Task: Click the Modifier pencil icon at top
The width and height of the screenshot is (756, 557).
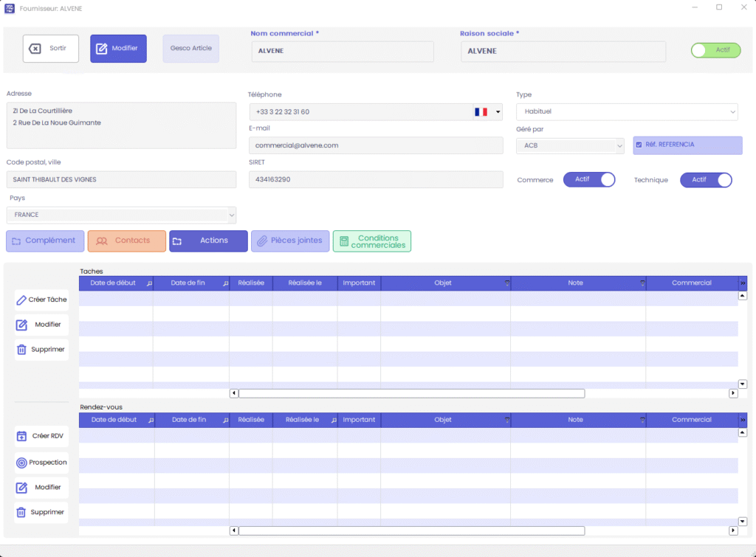Action: click(x=102, y=49)
